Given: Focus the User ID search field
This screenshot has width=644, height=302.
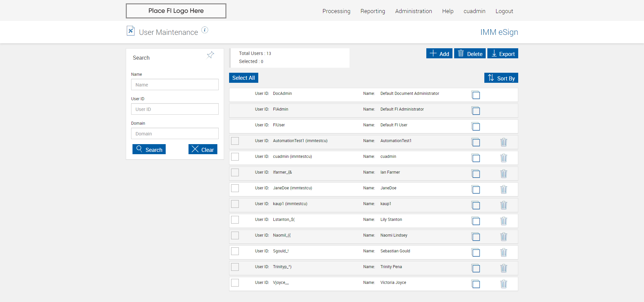Looking at the screenshot, I should point(175,109).
